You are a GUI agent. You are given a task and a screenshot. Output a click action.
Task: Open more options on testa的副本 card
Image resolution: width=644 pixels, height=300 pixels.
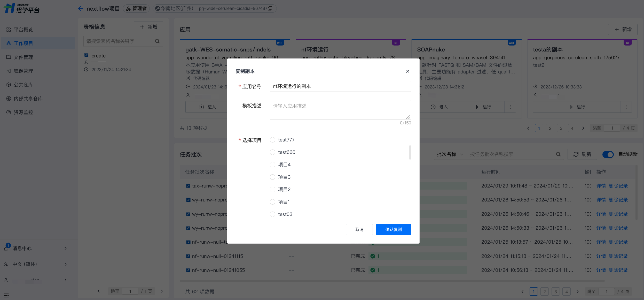pyautogui.click(x=626, y=107)
